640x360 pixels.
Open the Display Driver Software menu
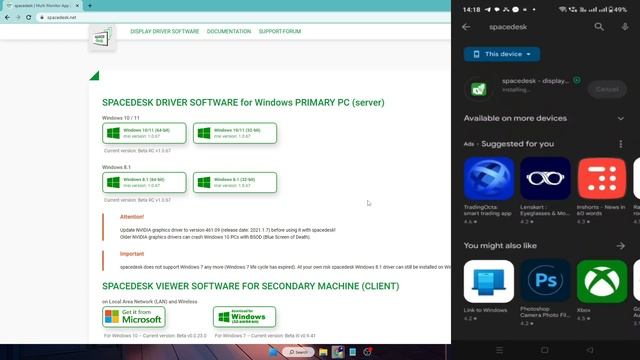click(x=164, y=31)
